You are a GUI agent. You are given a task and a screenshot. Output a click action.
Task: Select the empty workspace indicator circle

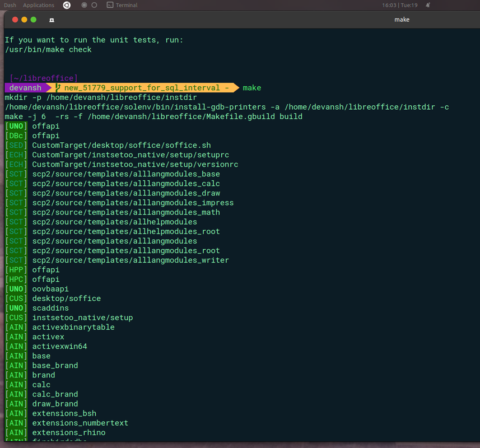[94, 5]
